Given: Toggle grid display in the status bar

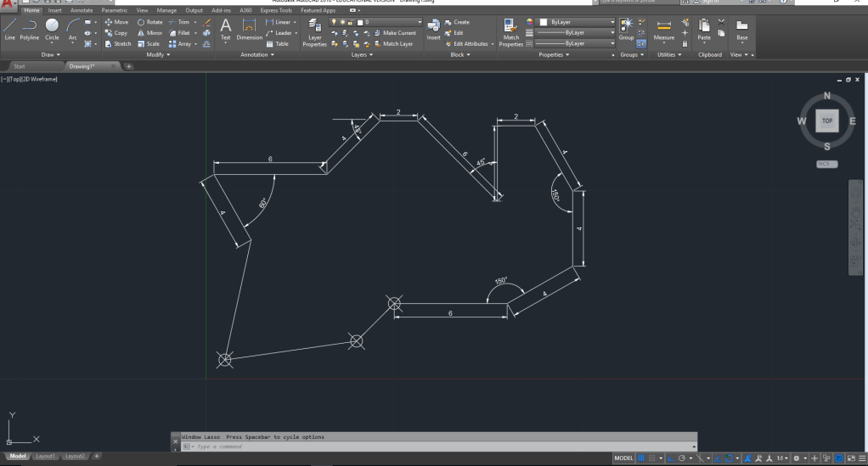Looking at the screenshot, I should pyautogui.click(x=641, y=458).
